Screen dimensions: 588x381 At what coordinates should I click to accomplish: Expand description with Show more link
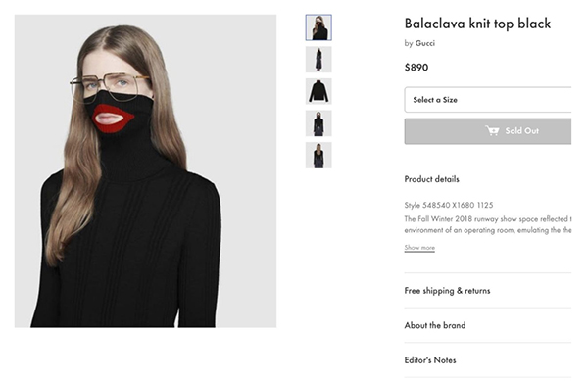tap(419, 248)
